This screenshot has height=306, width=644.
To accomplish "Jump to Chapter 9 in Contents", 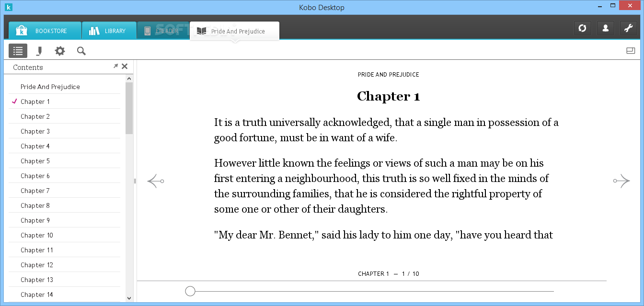I will pos(64,220).
